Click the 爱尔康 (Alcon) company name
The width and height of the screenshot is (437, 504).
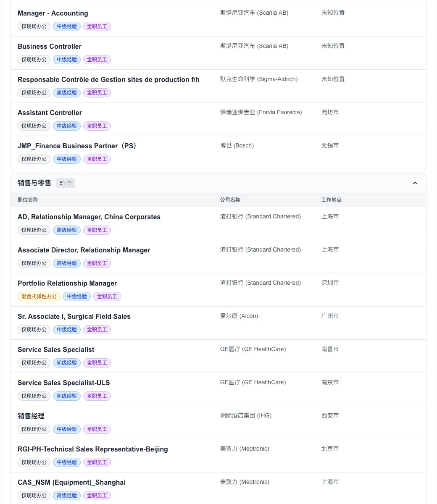239,316
